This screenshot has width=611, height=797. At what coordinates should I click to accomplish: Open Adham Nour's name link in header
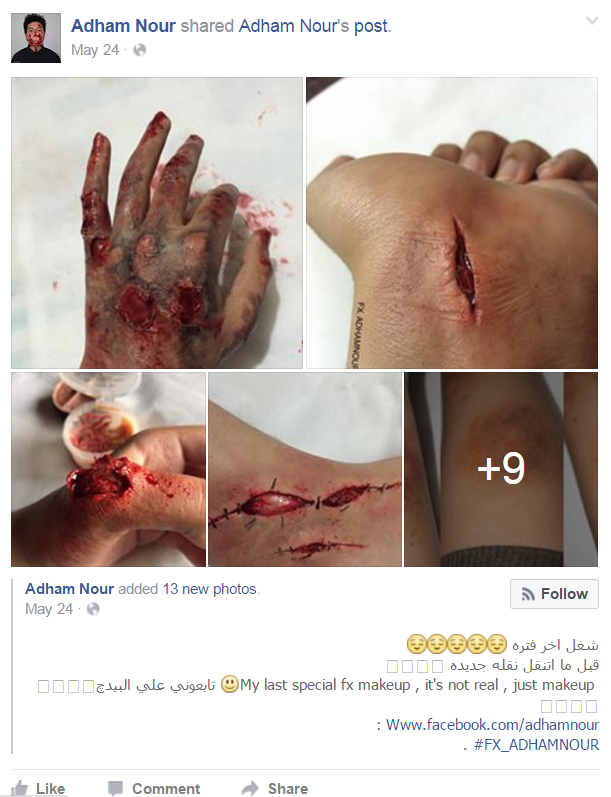click(x=124, y=25)
